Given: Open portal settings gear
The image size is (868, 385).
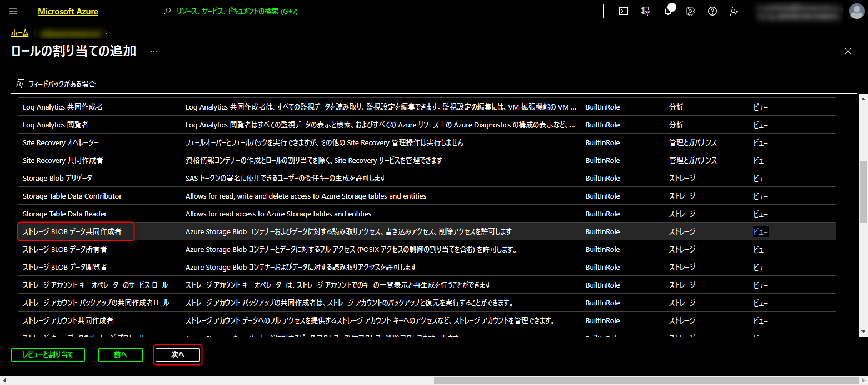Looking at the screenshot, I should coord(690,11).
